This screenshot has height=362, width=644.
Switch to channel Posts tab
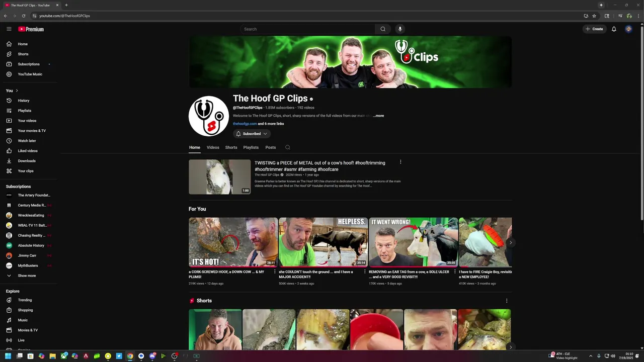pos(271,147)
